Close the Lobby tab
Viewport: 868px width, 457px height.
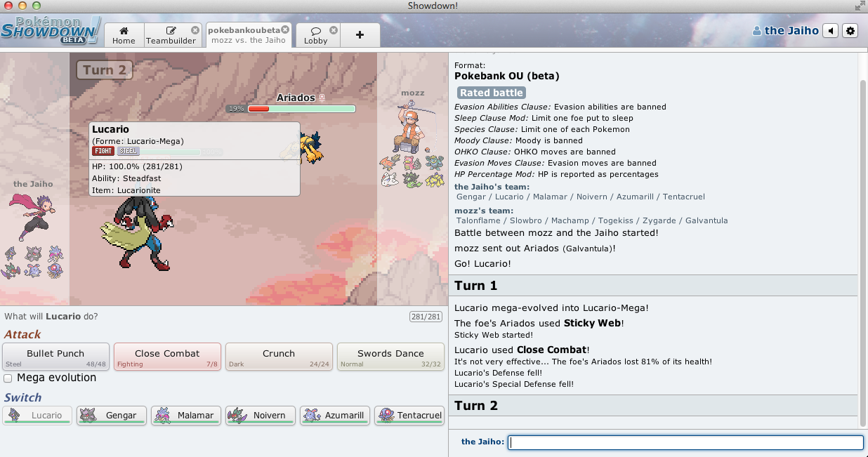[x=334, y=30]
